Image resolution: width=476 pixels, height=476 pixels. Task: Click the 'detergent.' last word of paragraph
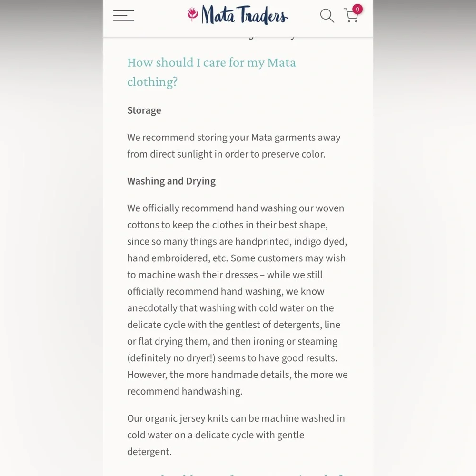[x=149, y=452]
